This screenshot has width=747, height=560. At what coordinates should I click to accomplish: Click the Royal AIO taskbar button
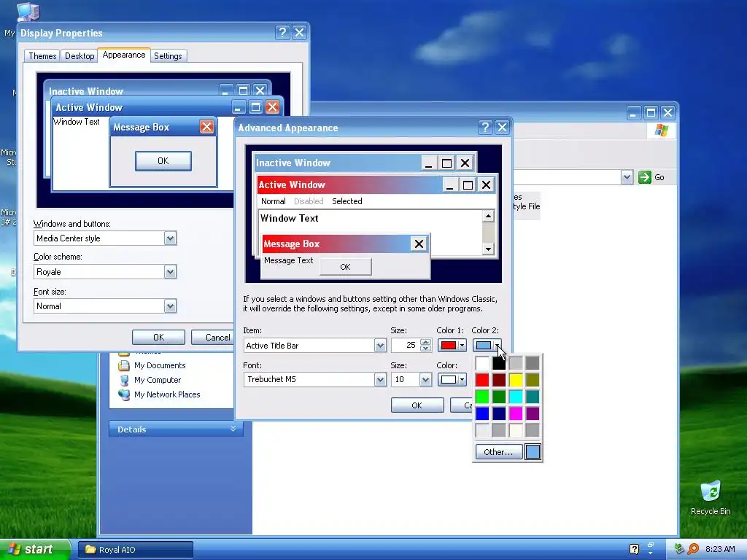point(135,550)
